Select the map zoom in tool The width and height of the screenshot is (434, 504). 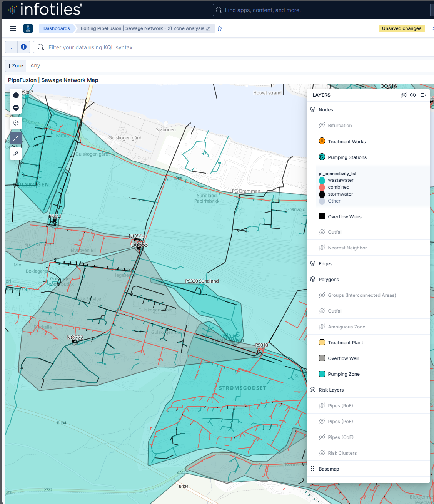(16, 95)
